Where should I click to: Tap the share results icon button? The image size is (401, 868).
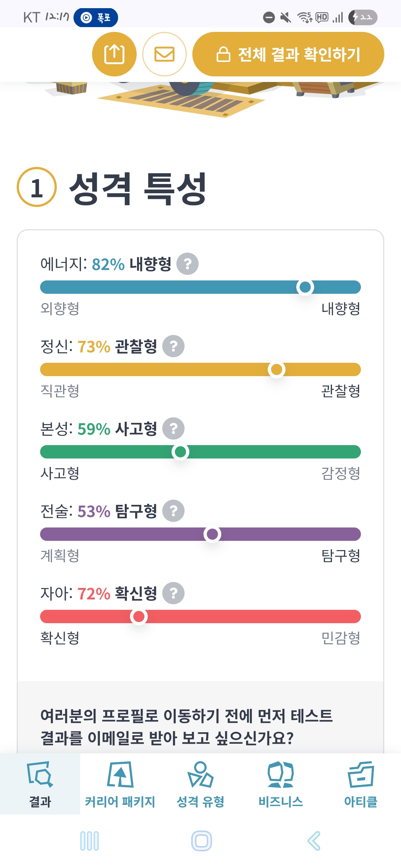[114, 54]
